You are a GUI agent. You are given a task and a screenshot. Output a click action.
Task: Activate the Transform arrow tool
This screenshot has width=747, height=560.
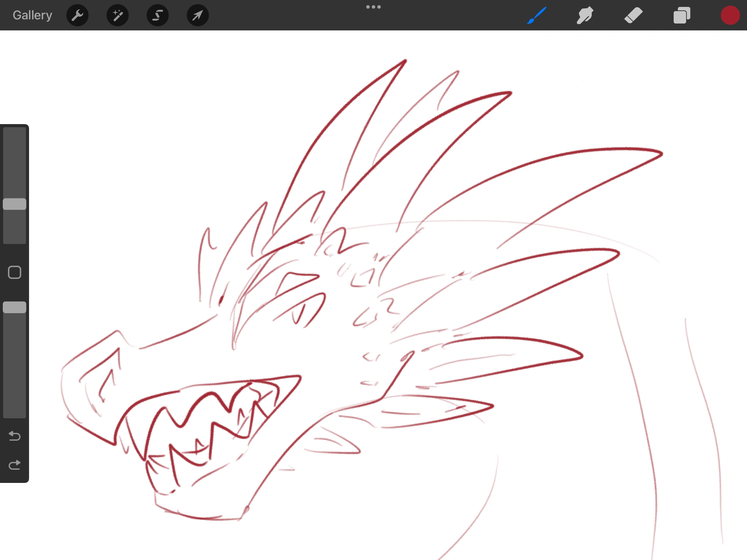point(197,15)
